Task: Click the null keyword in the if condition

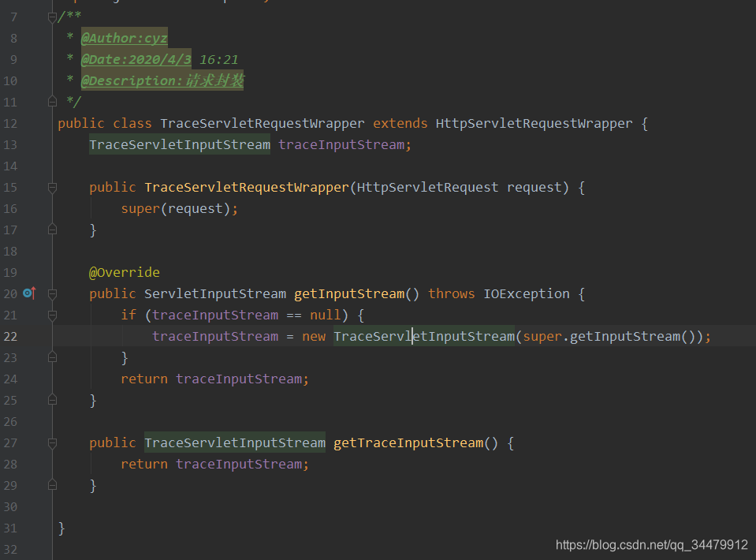Action: pos(326,314)
